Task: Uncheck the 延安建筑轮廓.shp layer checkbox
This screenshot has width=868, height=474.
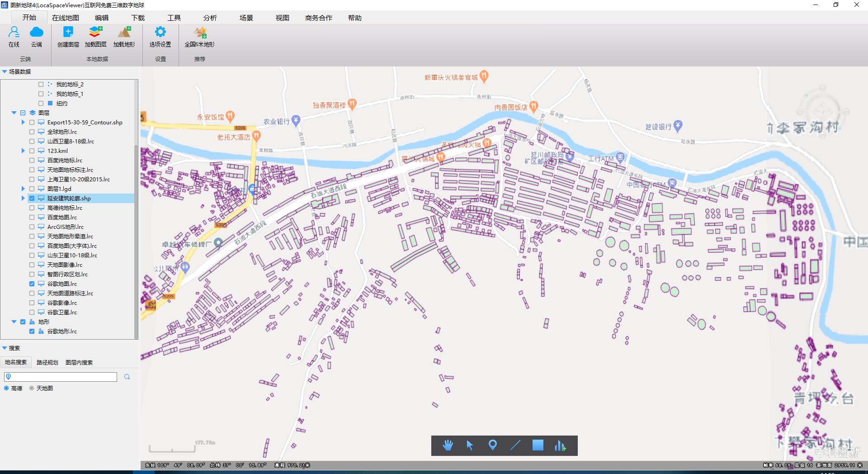Action: tap(32, 199)
